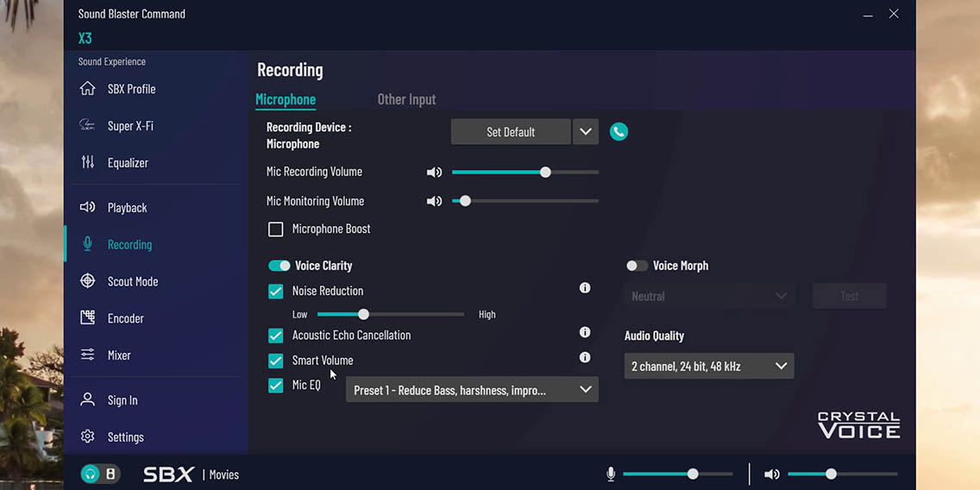Turn on the Voice Morph switch
Screen dimensions: 980x490
pyautogui.click(x=637, y=266)
